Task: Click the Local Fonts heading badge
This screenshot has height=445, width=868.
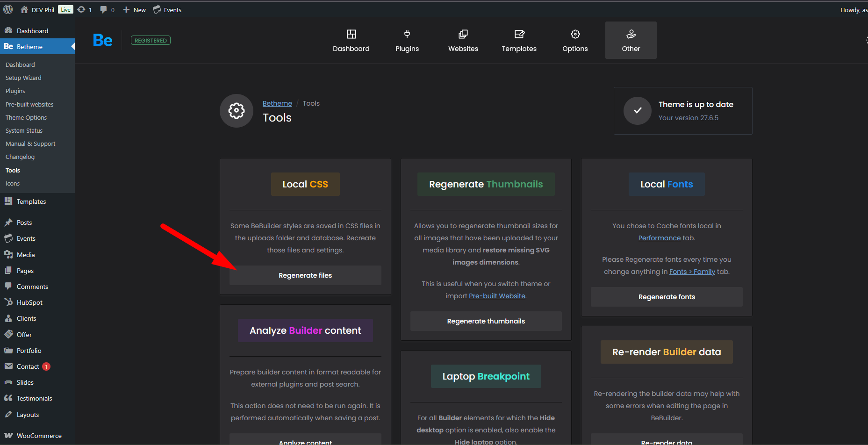Action: (667, 184)
